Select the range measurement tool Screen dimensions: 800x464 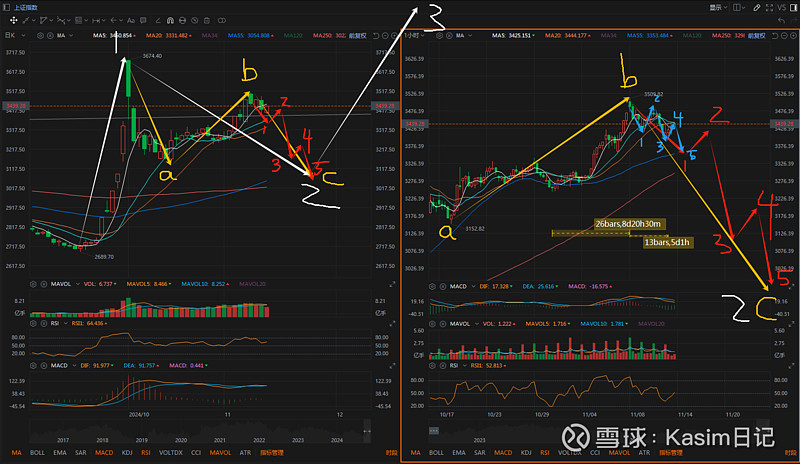95,20
